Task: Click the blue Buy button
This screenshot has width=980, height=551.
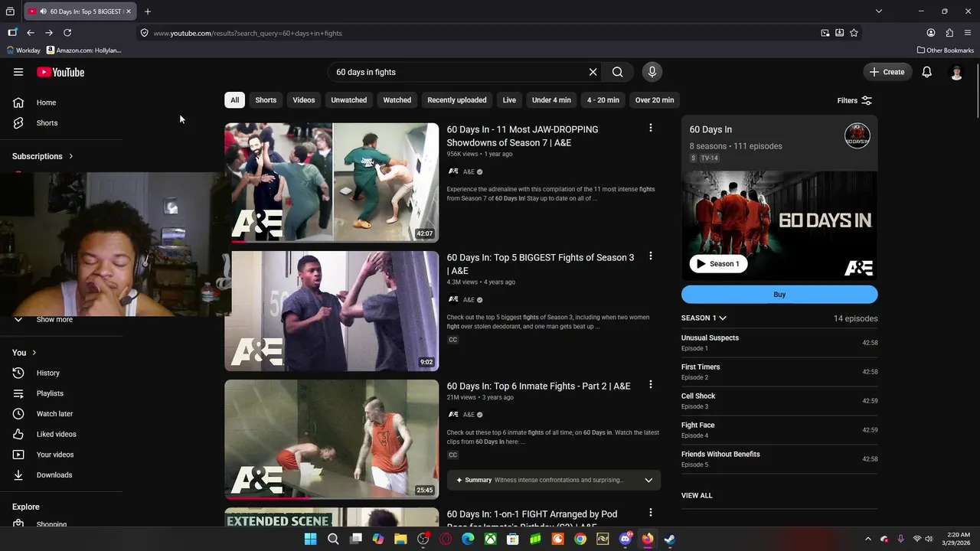Action: [x=779, y=295]
